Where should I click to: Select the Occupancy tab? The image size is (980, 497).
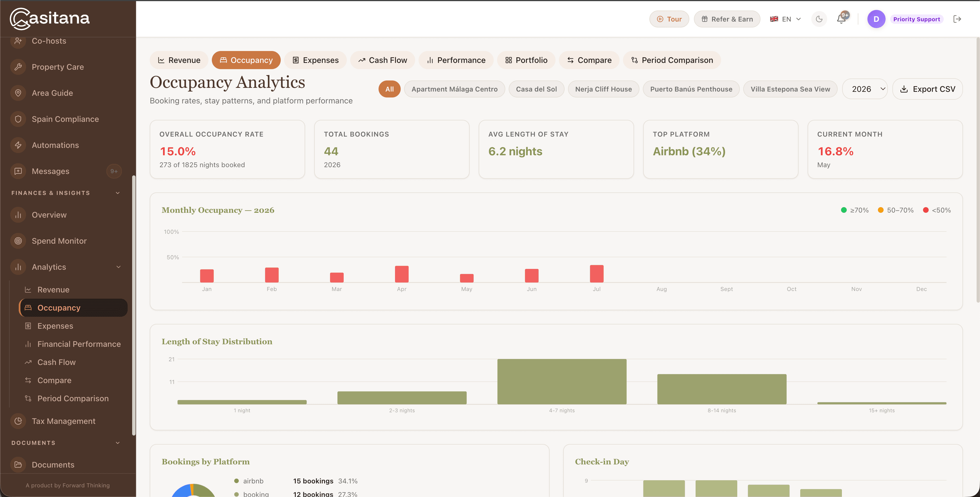coord(246,60)
